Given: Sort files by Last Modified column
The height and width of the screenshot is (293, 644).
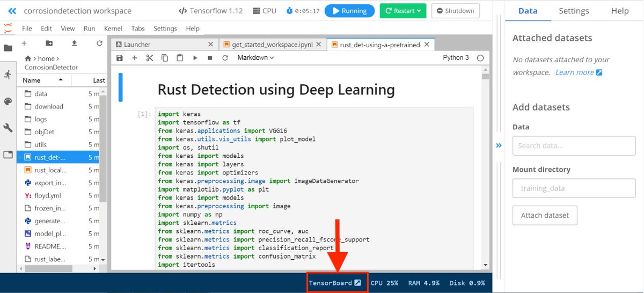Looking at the screenshot, I should click(x=89, y=80).
